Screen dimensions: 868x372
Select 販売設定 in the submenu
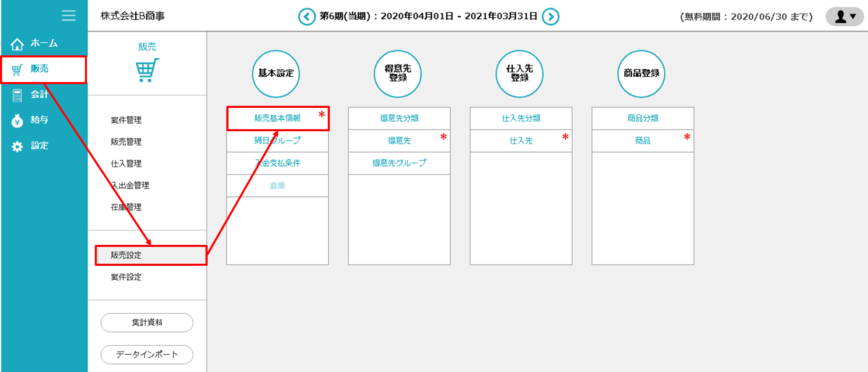pos(126,255)
